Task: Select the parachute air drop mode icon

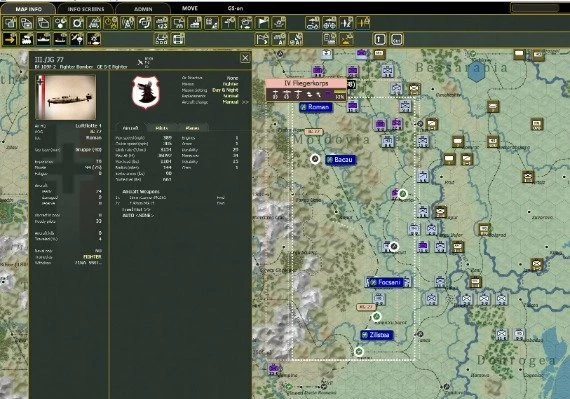Action: click(77, 39)
